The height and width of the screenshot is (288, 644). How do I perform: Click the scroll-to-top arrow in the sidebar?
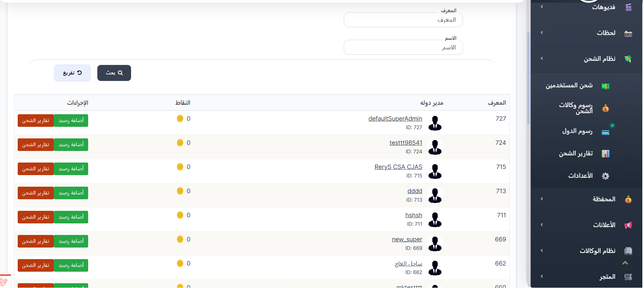(x=625, y=263)
